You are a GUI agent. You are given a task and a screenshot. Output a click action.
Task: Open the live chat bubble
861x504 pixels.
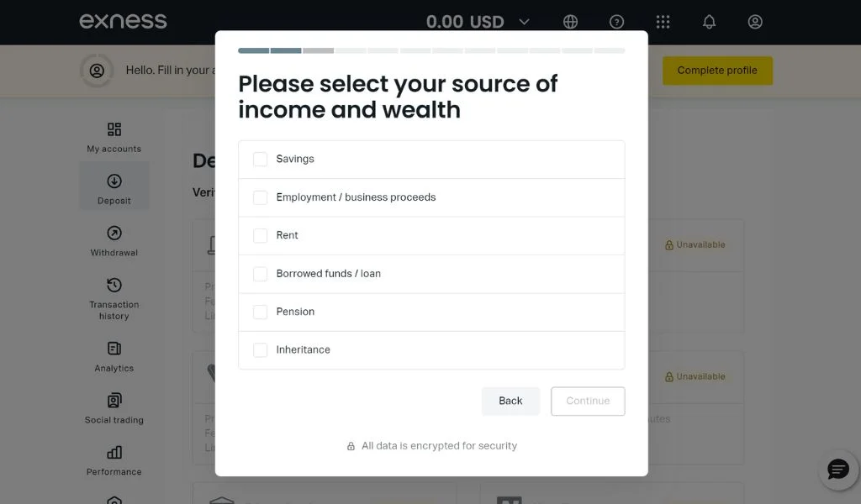point(838,469)
